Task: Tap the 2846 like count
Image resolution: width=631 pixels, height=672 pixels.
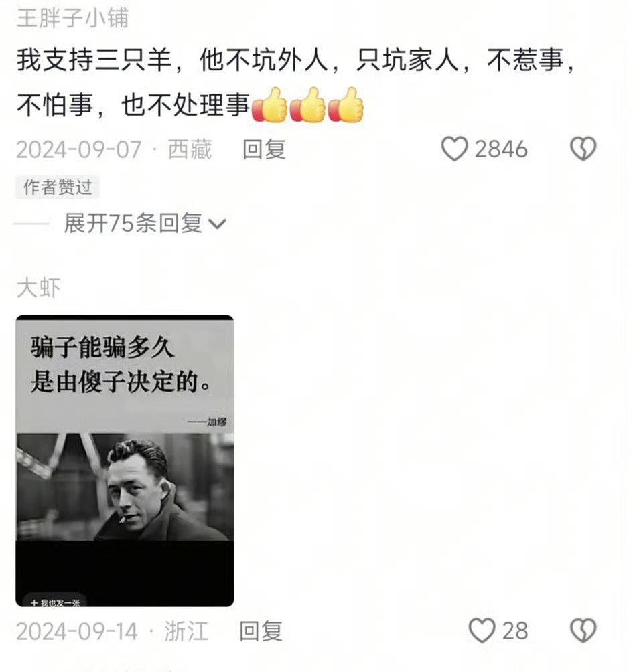Action: (x=500, y=149)
